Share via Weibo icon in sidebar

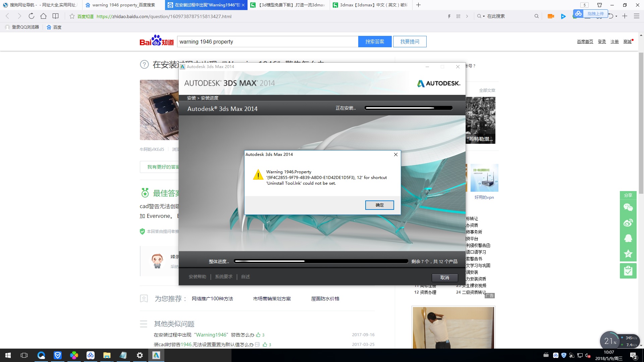click(628, 223)
